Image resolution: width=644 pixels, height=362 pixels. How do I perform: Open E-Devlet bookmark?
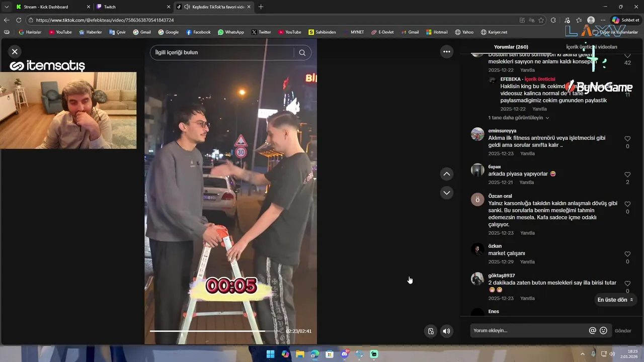(383, 32)
